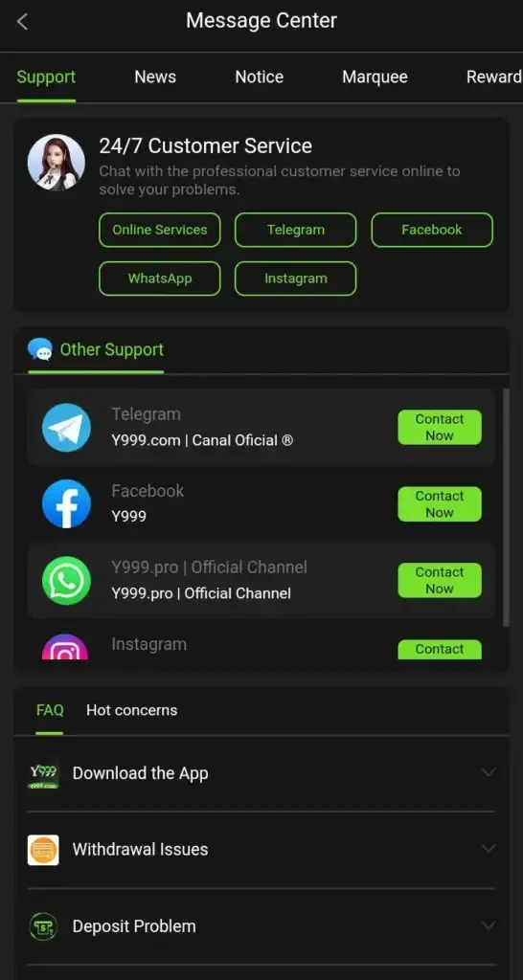This screenshot has height=980, width=523.
Task: Tap the customer service agent avatar
Action: [57, 163]
